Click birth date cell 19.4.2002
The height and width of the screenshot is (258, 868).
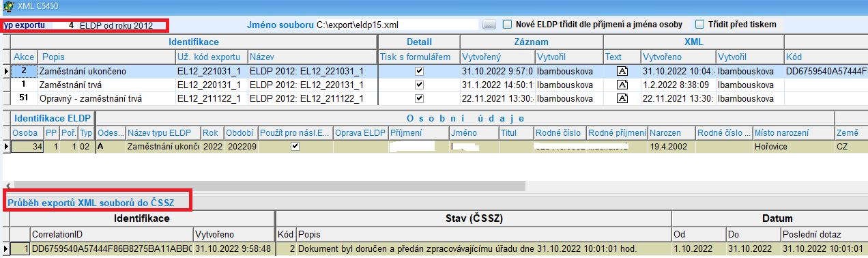(x=671, y=146)
